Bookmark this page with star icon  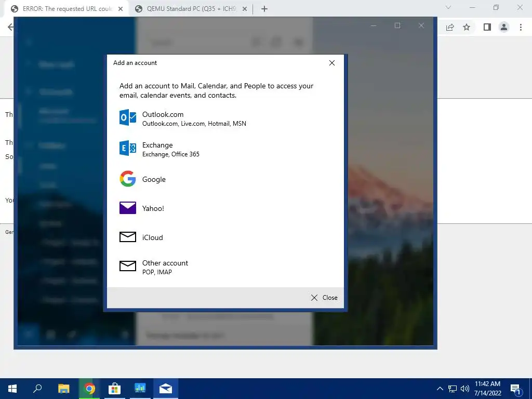point(467,27)
